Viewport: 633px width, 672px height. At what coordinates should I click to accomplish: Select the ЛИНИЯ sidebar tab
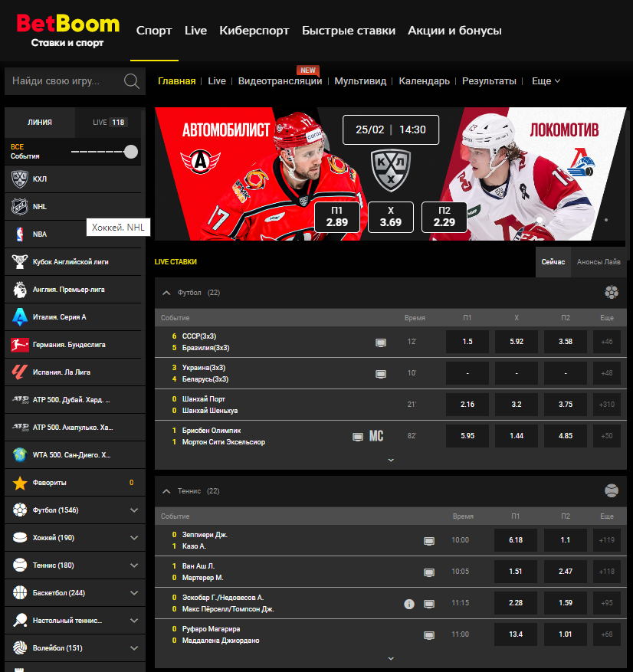[40, 122]
